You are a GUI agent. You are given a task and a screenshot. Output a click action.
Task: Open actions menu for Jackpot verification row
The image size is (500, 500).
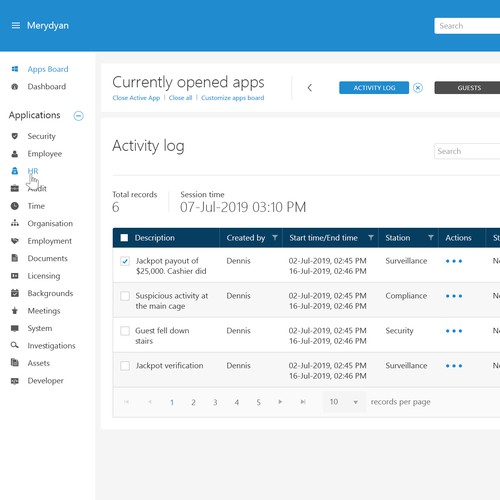tap(454, 366)
